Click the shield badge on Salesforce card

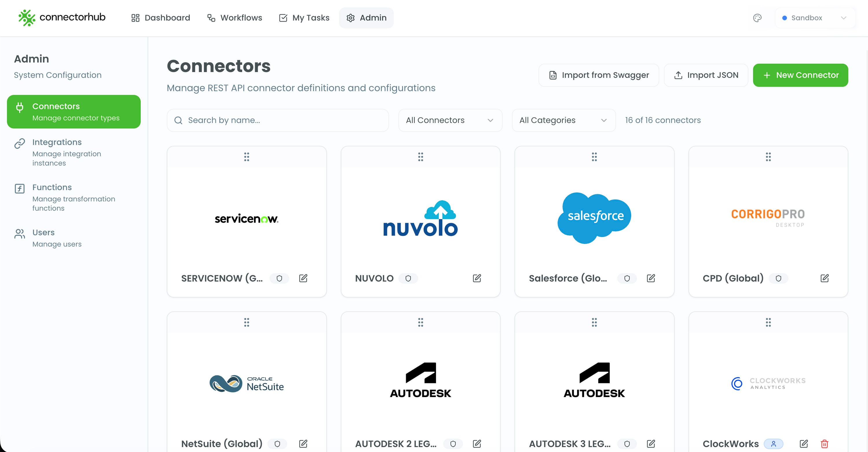[627, 278]
